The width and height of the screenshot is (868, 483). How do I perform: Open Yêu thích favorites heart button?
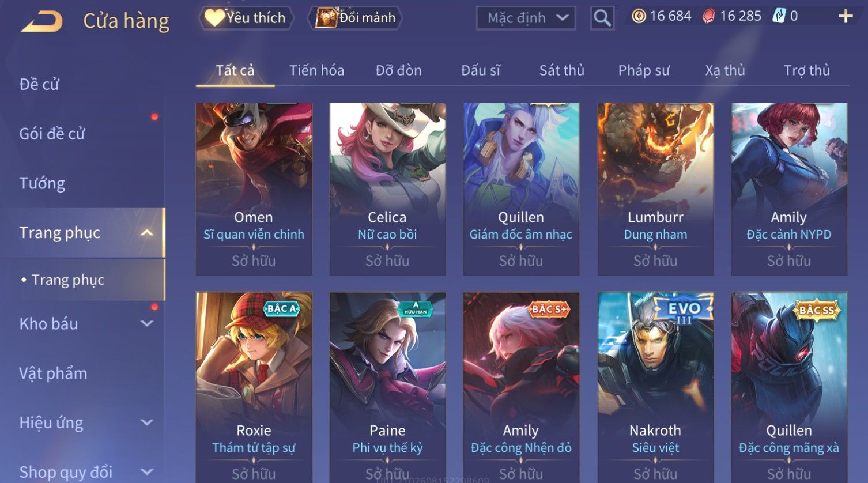click(x=246, y=18)
